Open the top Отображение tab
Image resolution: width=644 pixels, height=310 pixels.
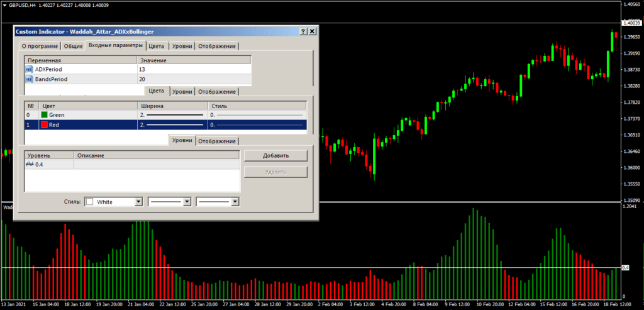click(x=217, y=46)
